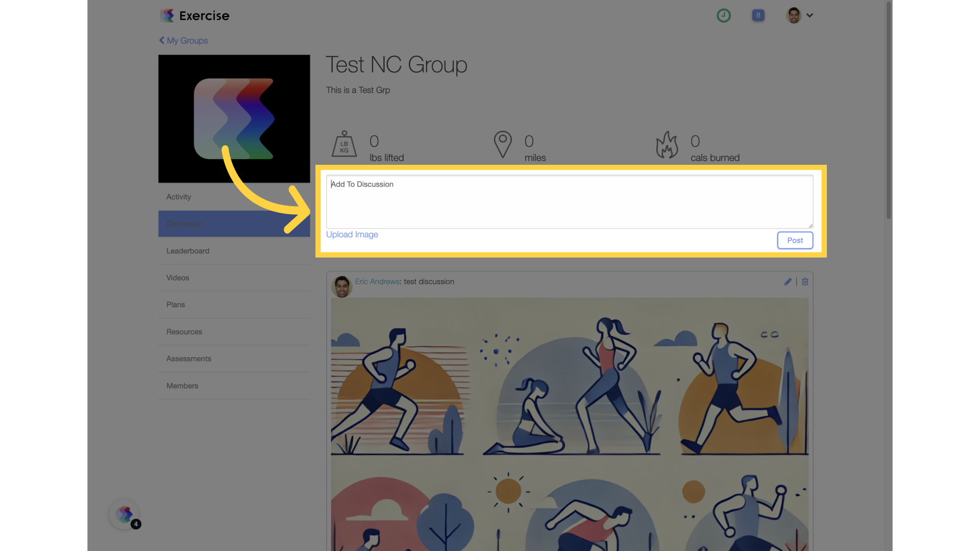The image size is (980, 551).
Task: Open the Members section
Action: [x=234, y=386]
